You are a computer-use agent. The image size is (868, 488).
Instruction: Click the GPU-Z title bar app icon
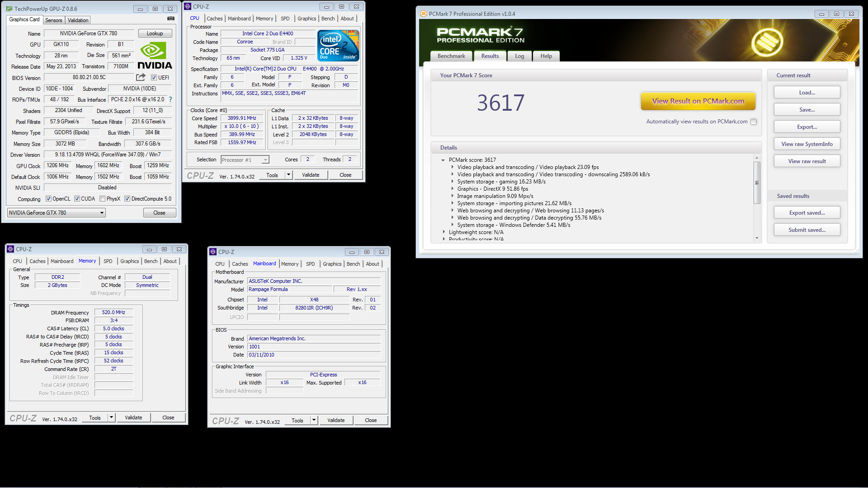[9, 9]
